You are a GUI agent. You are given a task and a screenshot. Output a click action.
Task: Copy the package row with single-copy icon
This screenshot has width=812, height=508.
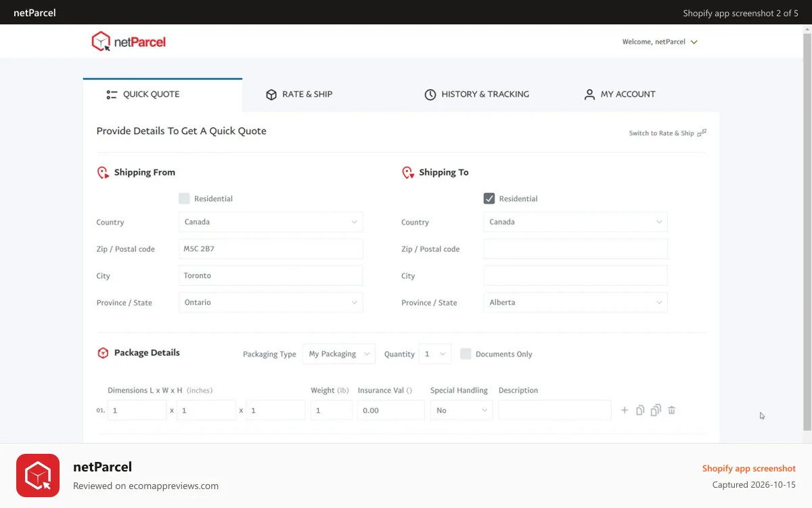tap(640, 410)
